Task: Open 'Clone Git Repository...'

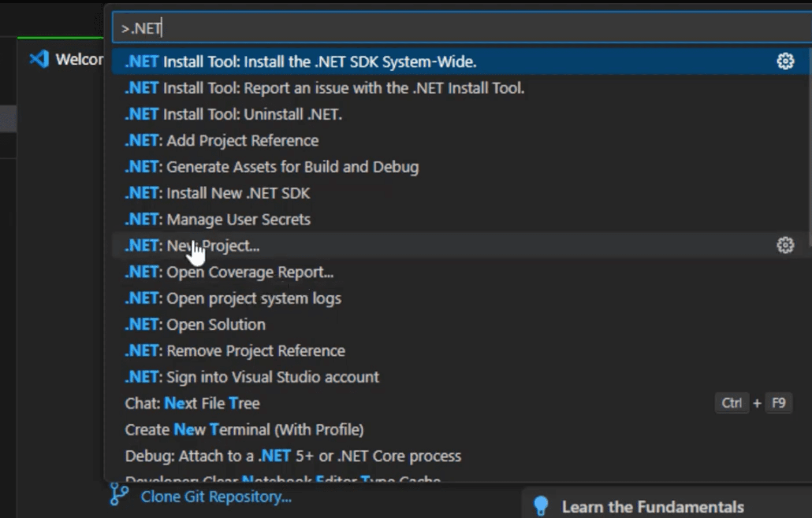Action: (x=216, y=496)
